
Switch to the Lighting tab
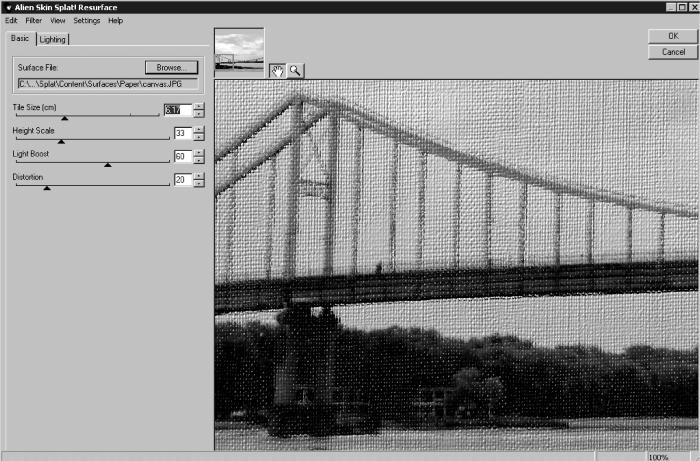coord(53,39)
